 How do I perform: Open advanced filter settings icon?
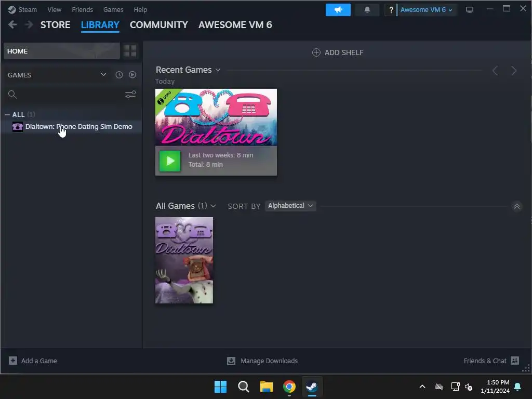coord(130,95)
